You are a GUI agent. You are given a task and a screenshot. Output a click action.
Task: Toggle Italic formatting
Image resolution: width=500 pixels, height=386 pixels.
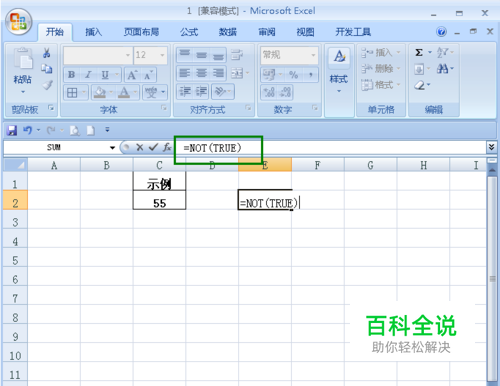88,74
